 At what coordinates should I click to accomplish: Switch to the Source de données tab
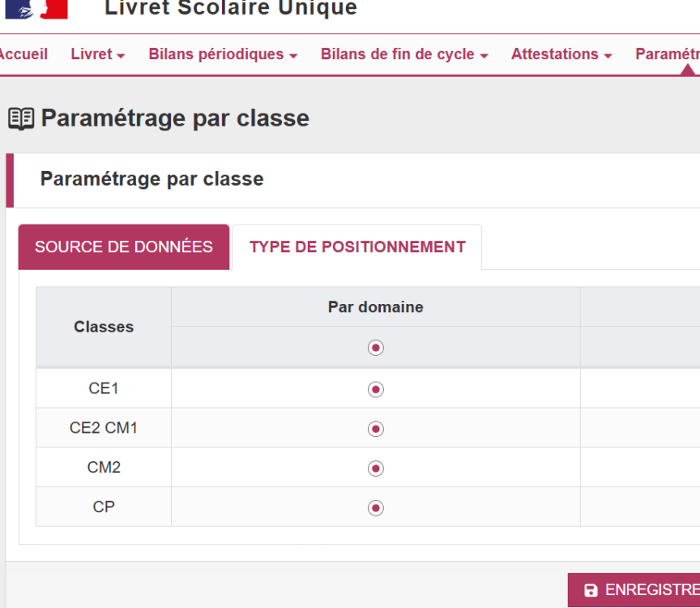tap(124, 247)
